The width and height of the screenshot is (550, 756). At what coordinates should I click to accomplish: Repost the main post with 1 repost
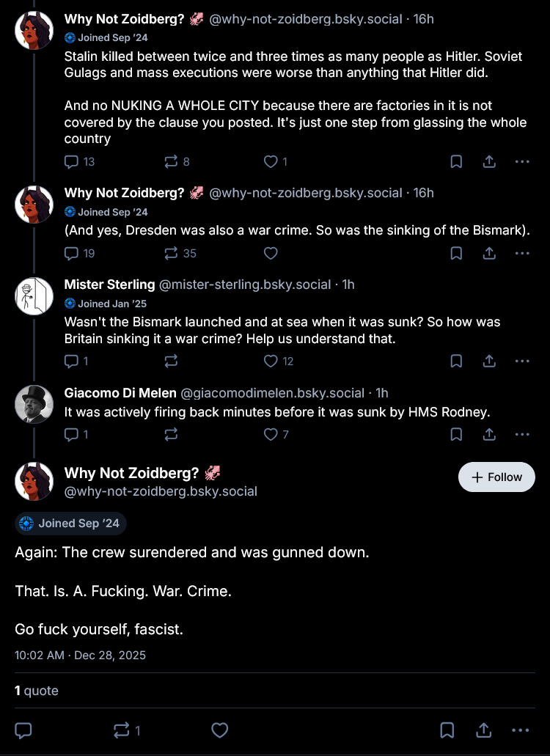(122, 730)
